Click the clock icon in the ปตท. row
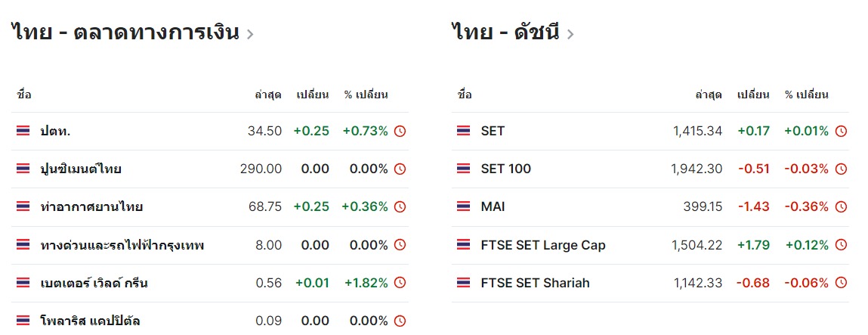This screenshot has width=868, height=335. [x=400, y=131]
